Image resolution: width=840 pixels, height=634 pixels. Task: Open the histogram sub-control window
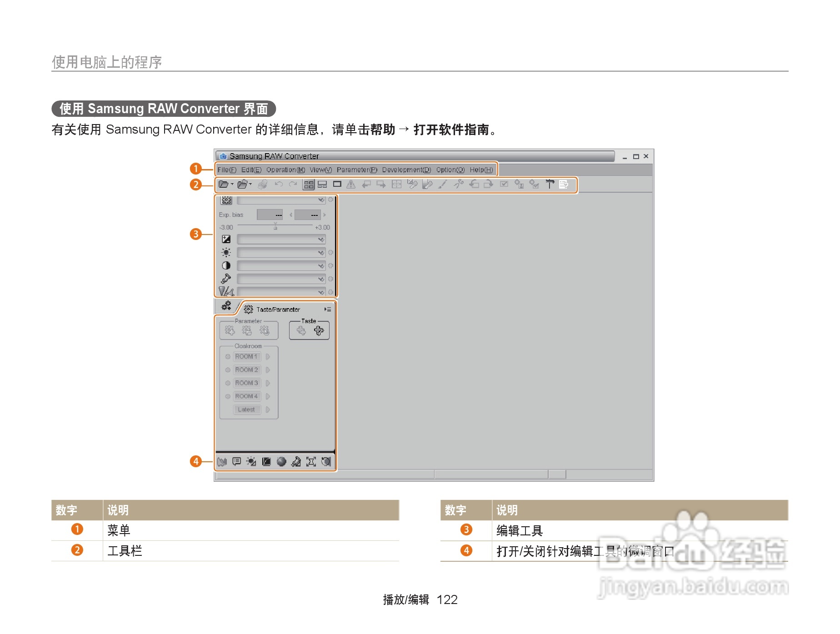(222, 462)
